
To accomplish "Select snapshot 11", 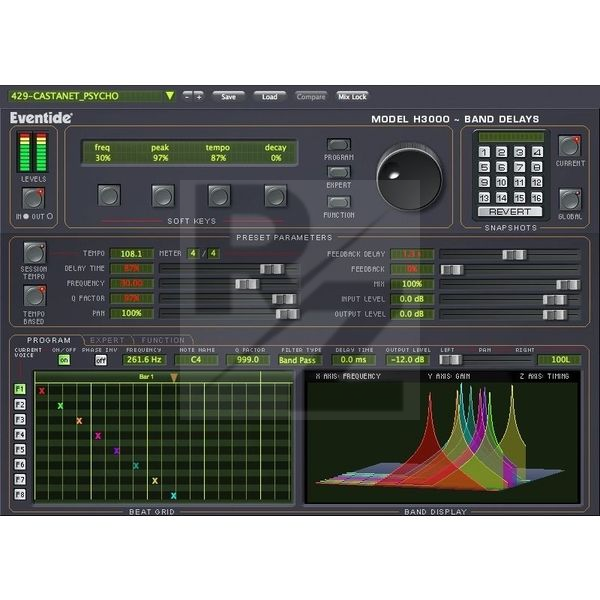I will (519, 182).
